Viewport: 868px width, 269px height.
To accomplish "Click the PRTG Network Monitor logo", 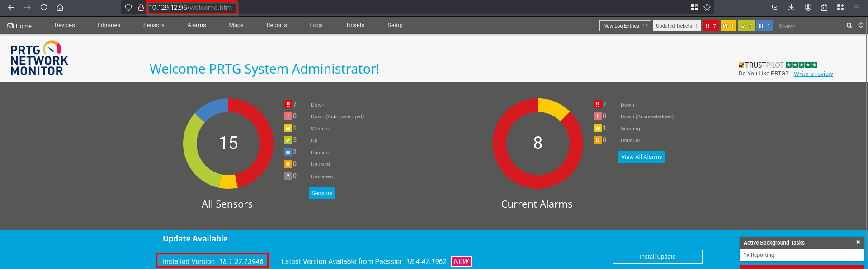I will (39, 59).
